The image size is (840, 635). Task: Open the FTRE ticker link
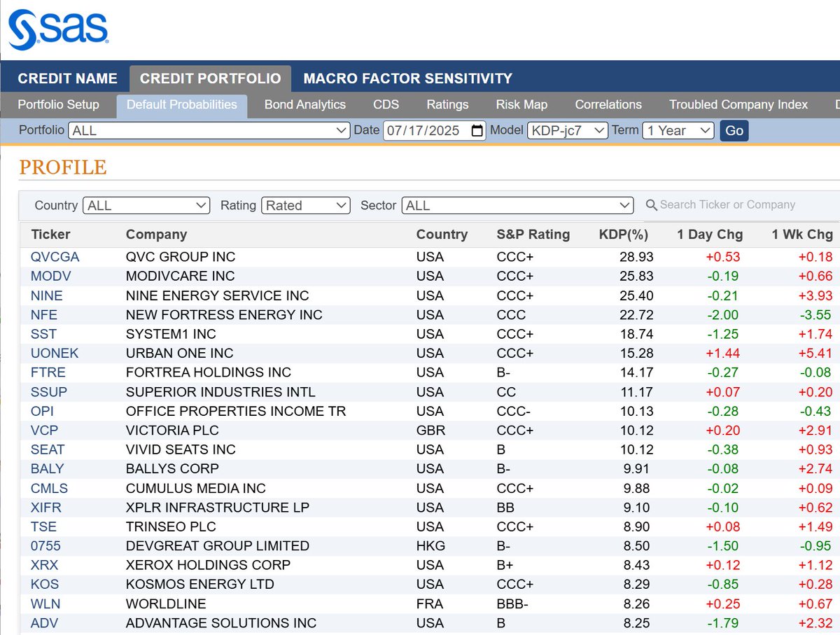point(48,372)
